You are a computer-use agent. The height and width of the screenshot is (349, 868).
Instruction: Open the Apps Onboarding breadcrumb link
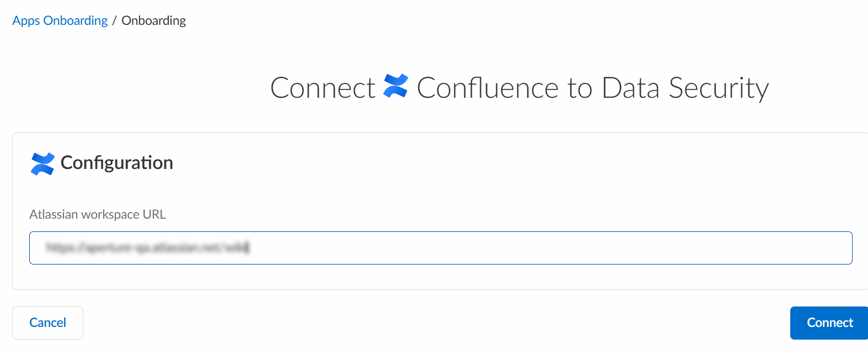tap(60, 20)
